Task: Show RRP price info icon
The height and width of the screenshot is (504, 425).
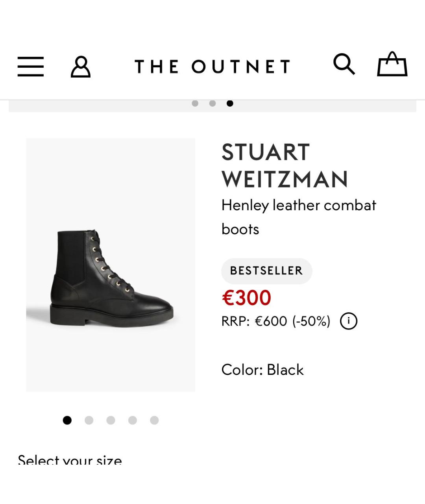Action: 349,321
